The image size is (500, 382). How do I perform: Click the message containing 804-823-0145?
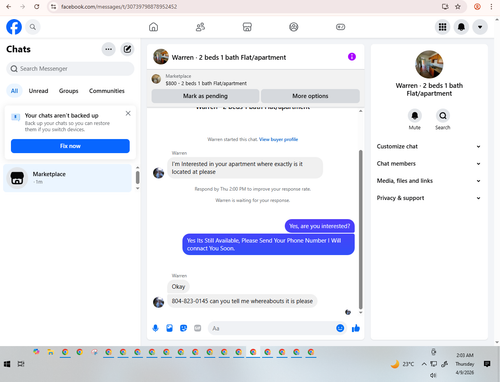(x=242, y=301)
